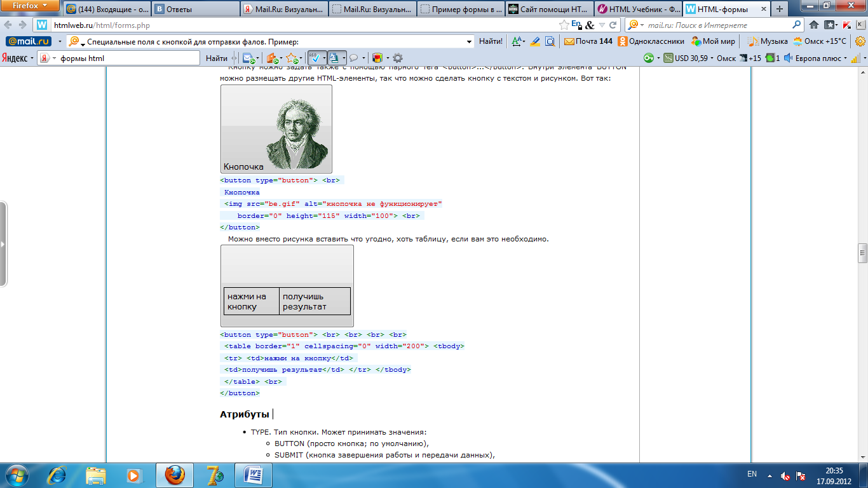The height and width of the screenshot is (488, 868).
Task: Click the @mail.ru toolbar logo
Action: (x=29, y=41)
